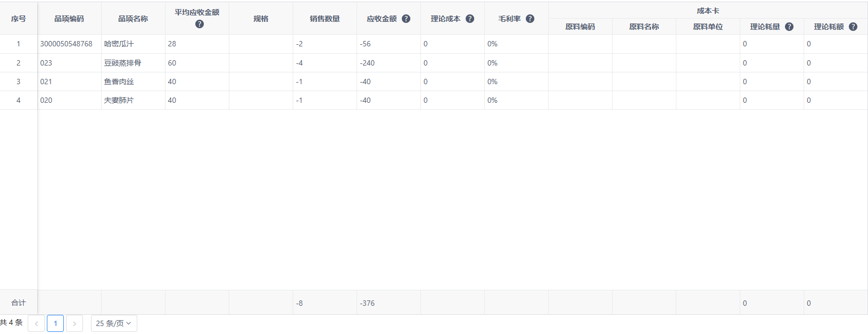Click help icon beside 理论耗量 header

point(789,27)
